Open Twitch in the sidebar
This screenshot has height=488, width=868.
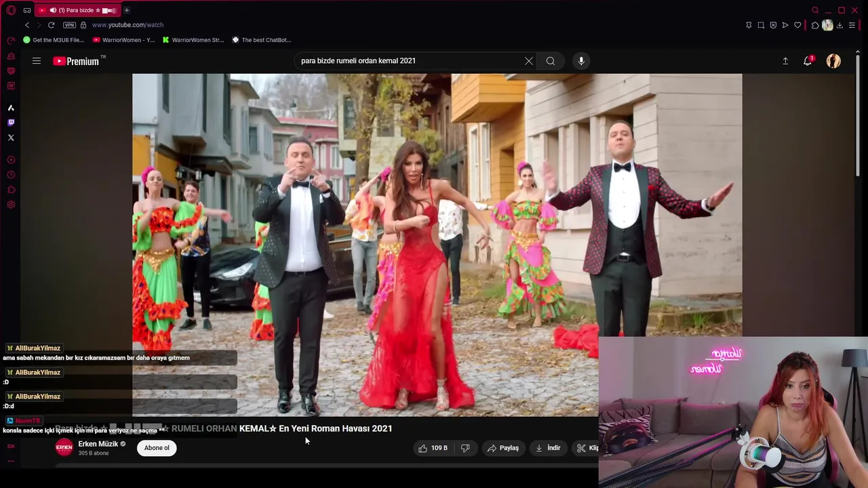click(x=11, y=123)
